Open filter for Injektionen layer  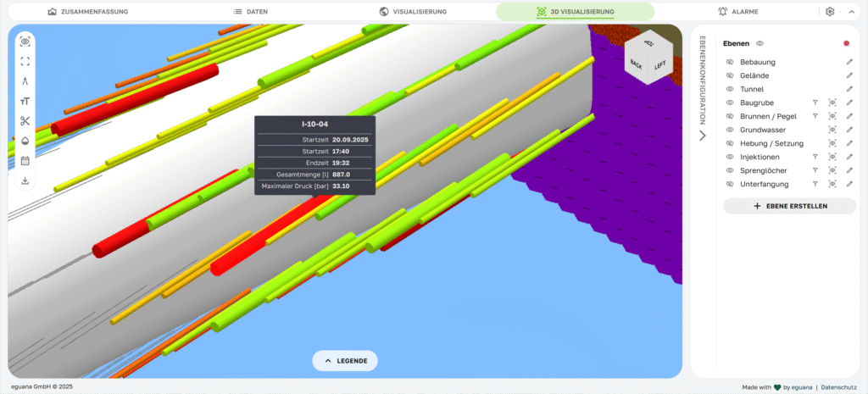pyautogui.click(x=815, y=157)
